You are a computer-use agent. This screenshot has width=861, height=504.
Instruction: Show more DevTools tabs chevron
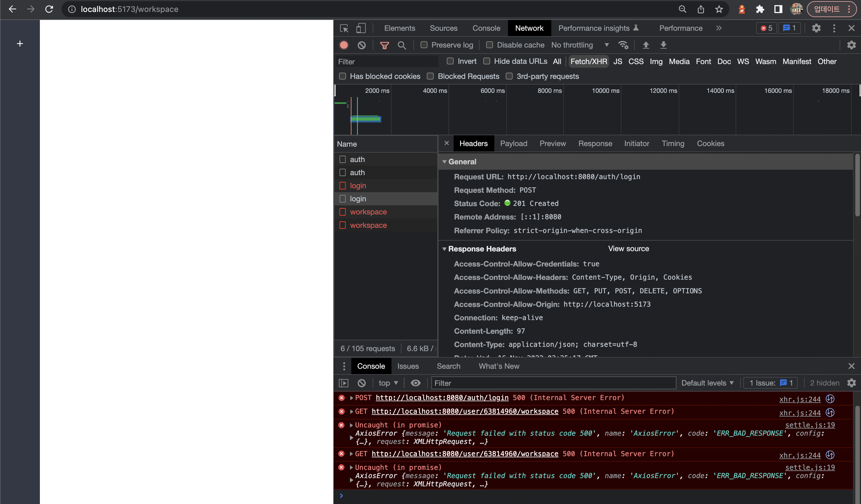click(x=719, y=28)
